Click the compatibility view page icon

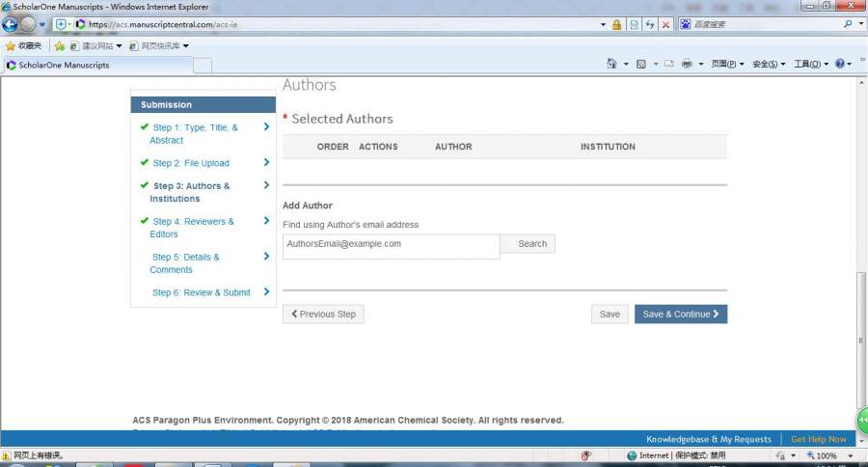pos(634,24)
